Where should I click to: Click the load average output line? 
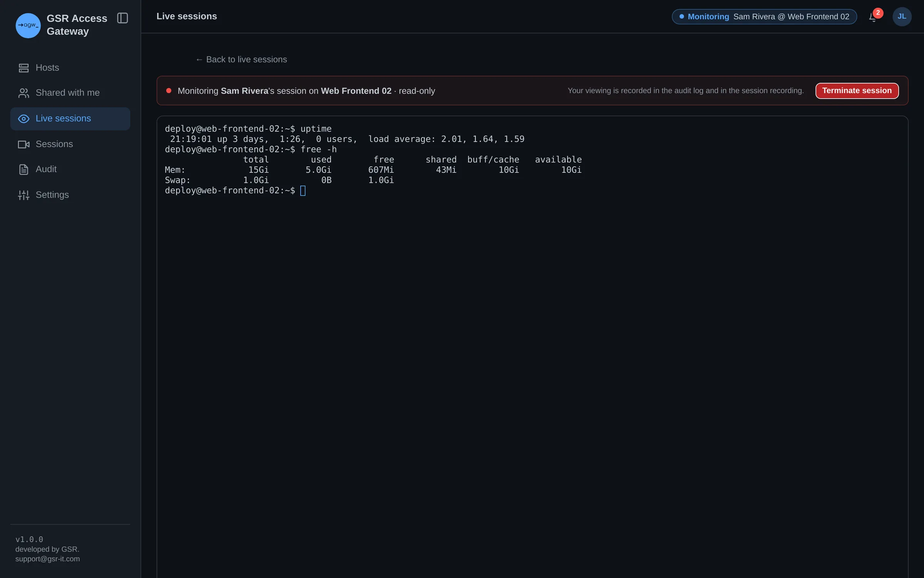[x=347, y=139]
